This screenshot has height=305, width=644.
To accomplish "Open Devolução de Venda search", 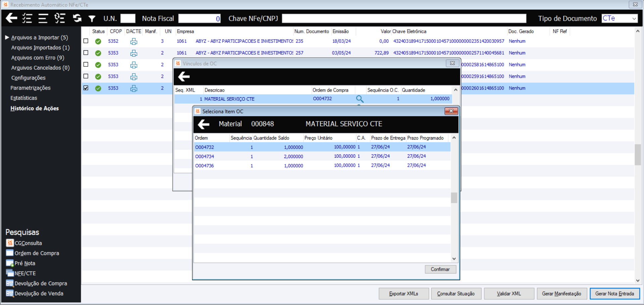I will click(35, 293).
